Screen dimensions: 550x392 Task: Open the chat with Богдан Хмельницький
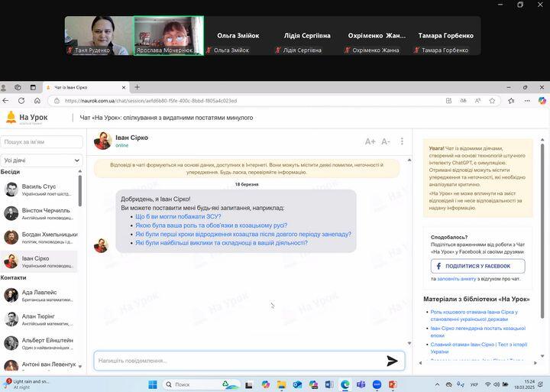tap(39, 238)
